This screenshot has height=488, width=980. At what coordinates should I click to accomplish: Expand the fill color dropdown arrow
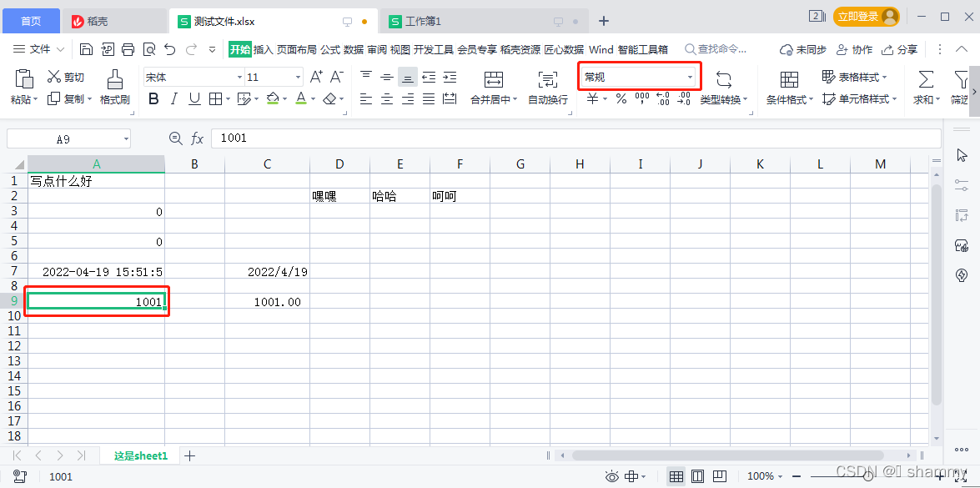284,98
